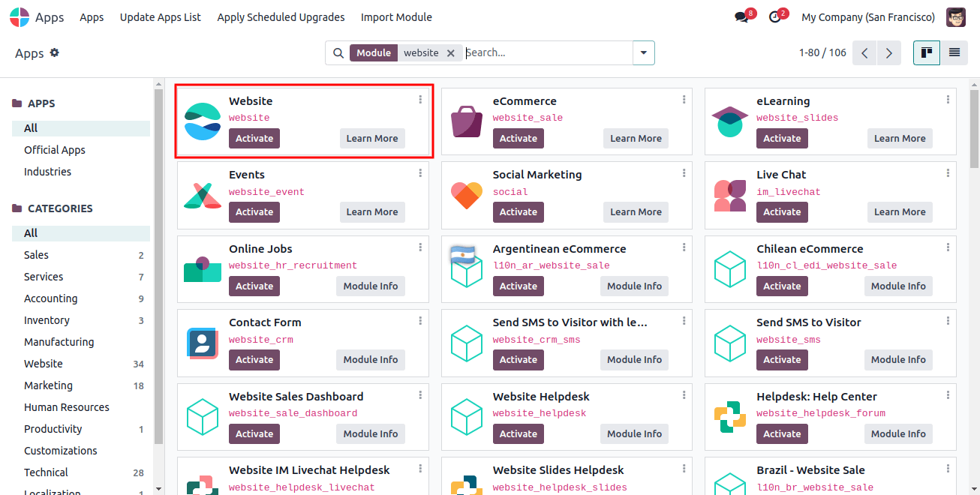
Task: Open the activities clock icon
Action: [775, 17]
